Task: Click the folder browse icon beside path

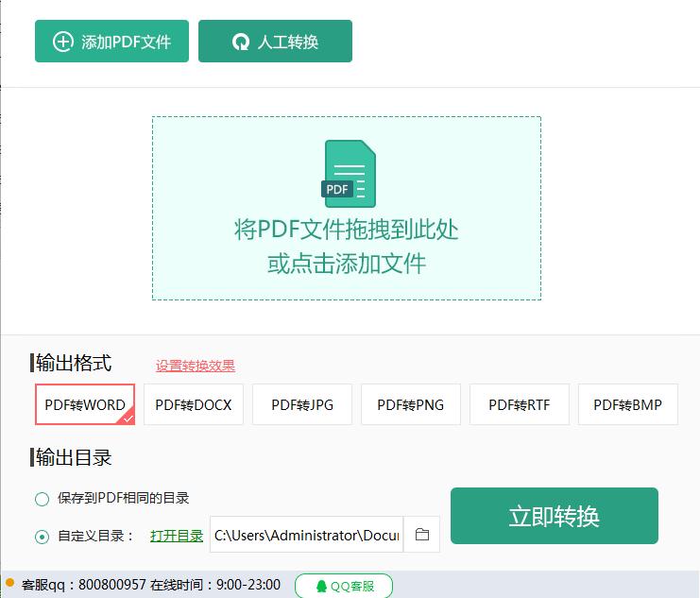Action: point(422,534)
